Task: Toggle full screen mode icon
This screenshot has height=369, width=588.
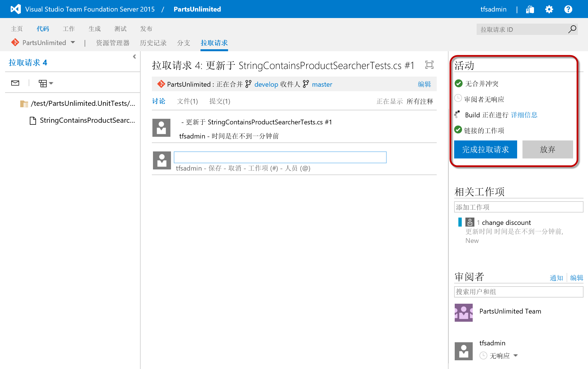Action: point(429,65)
